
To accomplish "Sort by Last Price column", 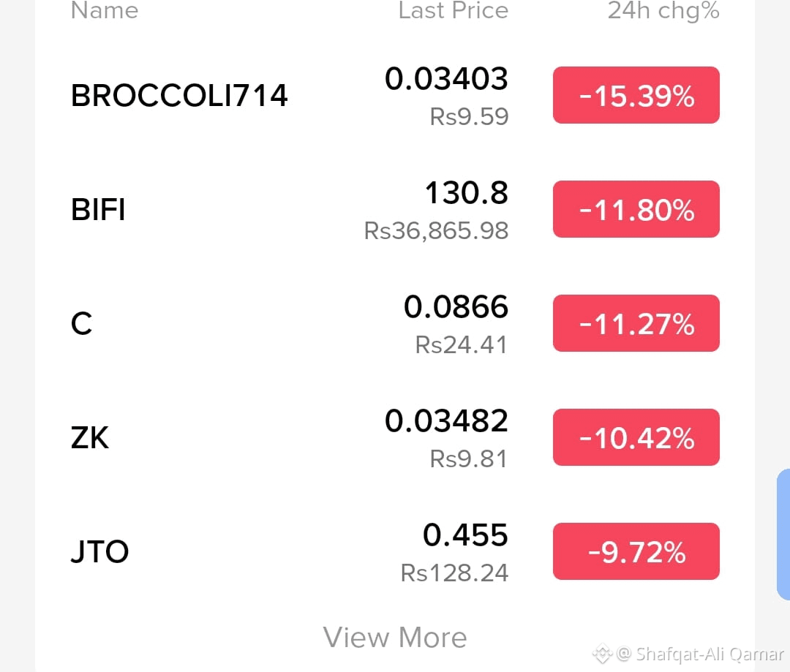I will point(453,11).
